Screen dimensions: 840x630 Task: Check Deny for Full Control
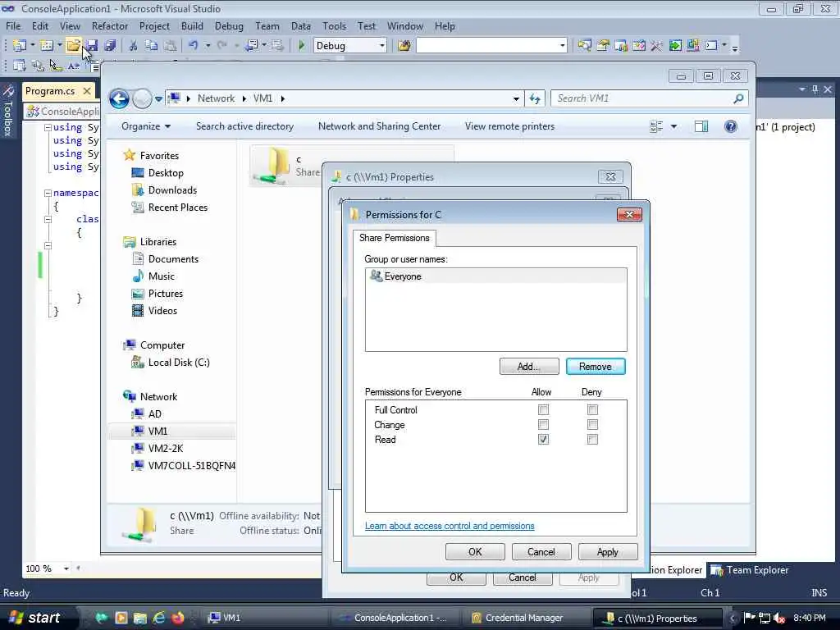click(x=592, y=410)
